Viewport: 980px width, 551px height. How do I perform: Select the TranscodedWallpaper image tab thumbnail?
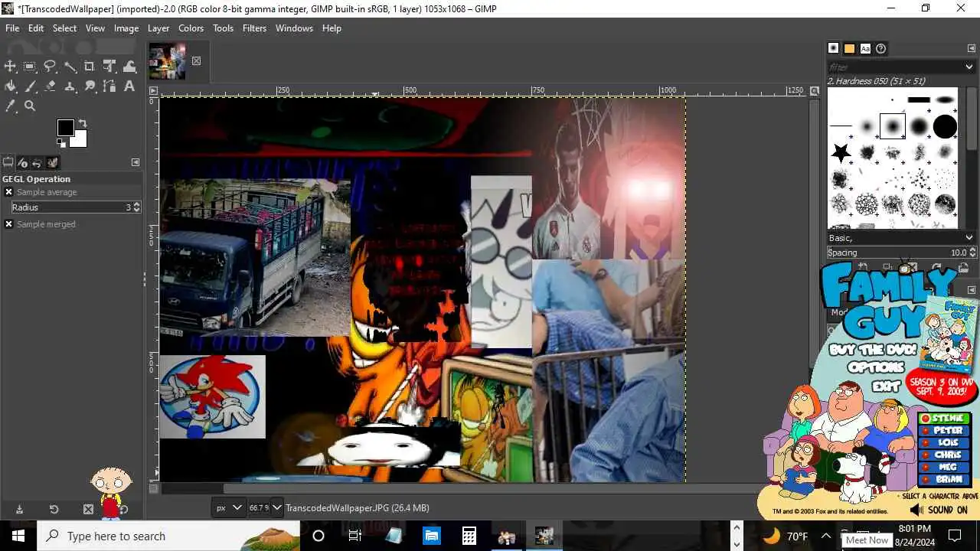click(x=168, y=61)
